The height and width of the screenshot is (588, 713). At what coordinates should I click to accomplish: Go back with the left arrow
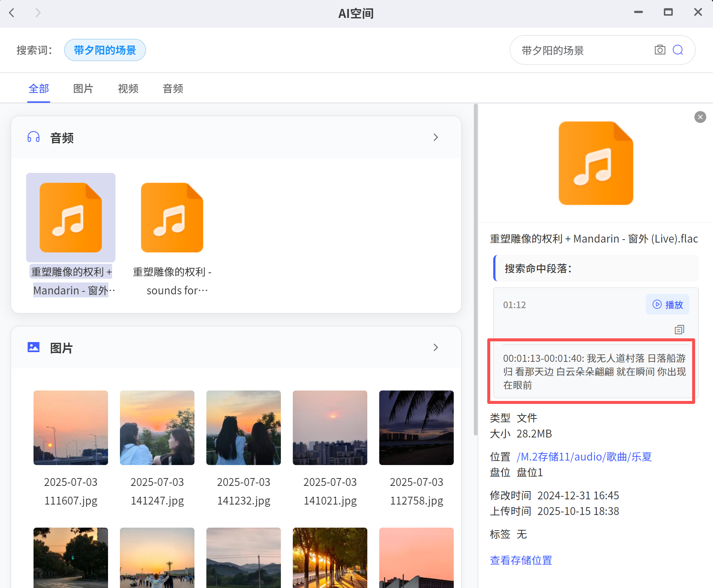12,13
